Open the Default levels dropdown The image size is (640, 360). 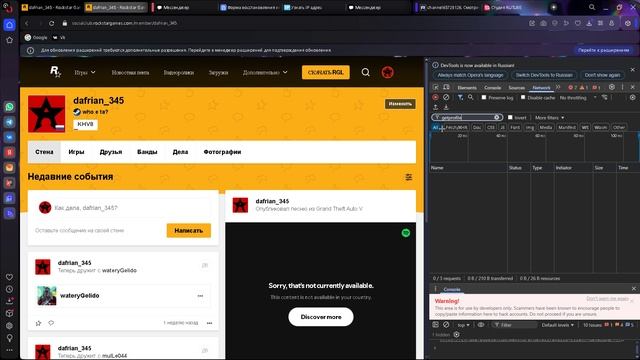coord(558,325)
